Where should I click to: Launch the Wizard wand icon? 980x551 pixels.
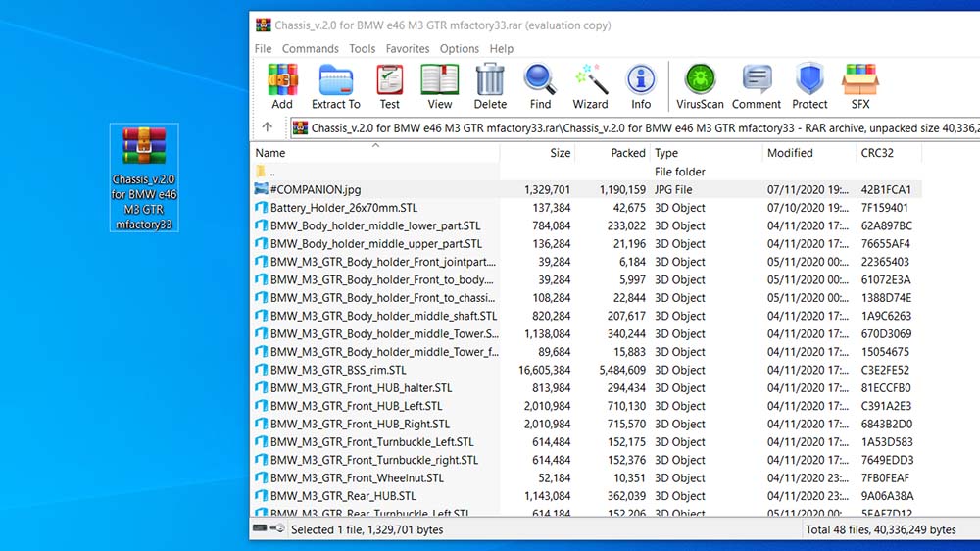click(590, 86)
